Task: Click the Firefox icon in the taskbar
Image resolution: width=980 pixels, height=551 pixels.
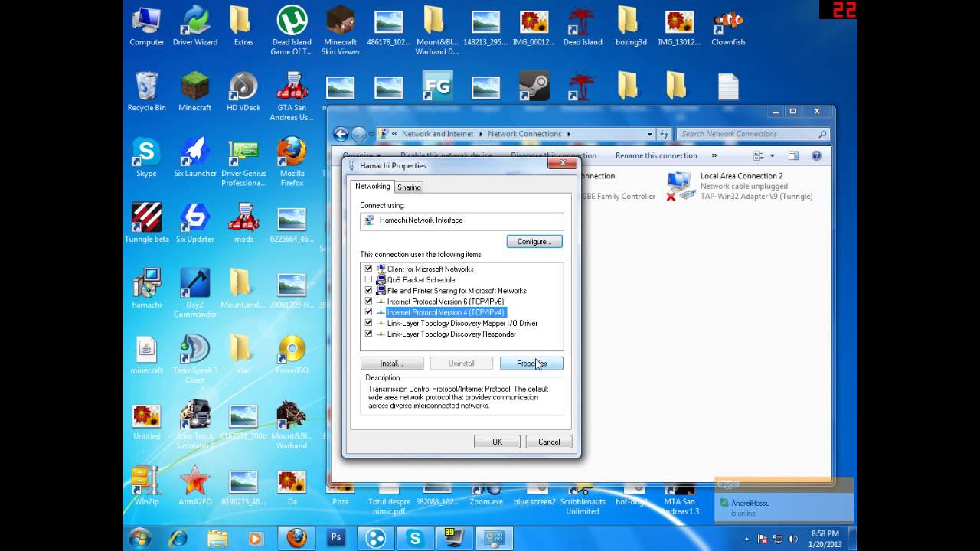Action: (296, 538)
